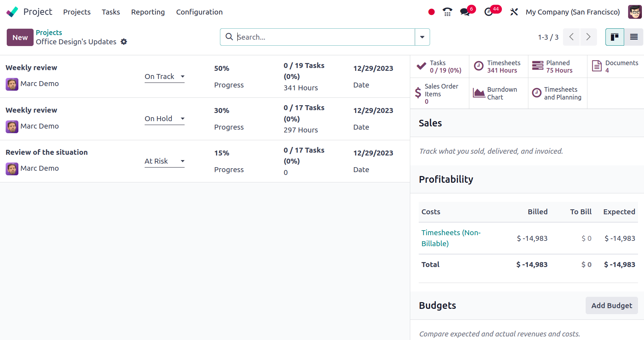
Task: Click the Add Budget button
Action: [x=611, y=305]
